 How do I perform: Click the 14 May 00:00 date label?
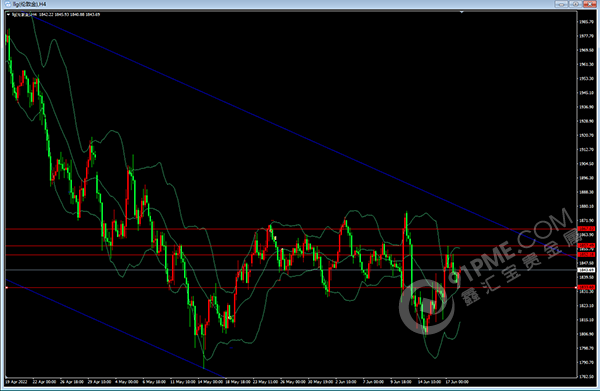(210, 382)
